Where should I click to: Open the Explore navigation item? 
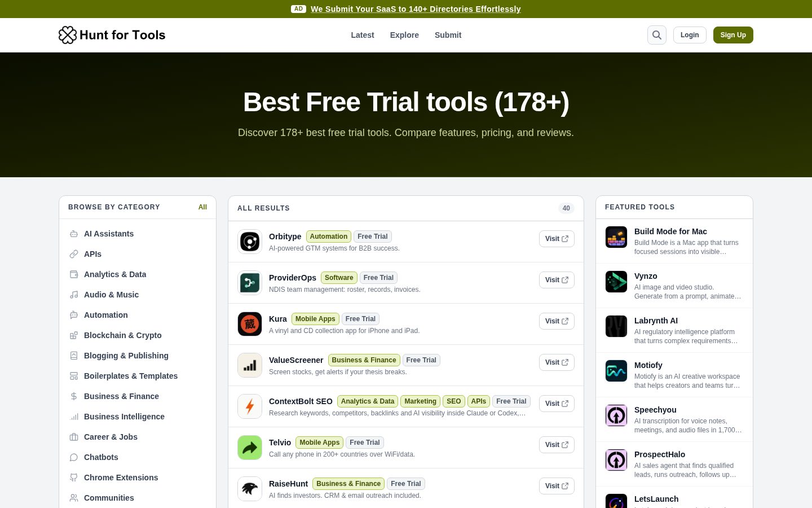[404, 35]
